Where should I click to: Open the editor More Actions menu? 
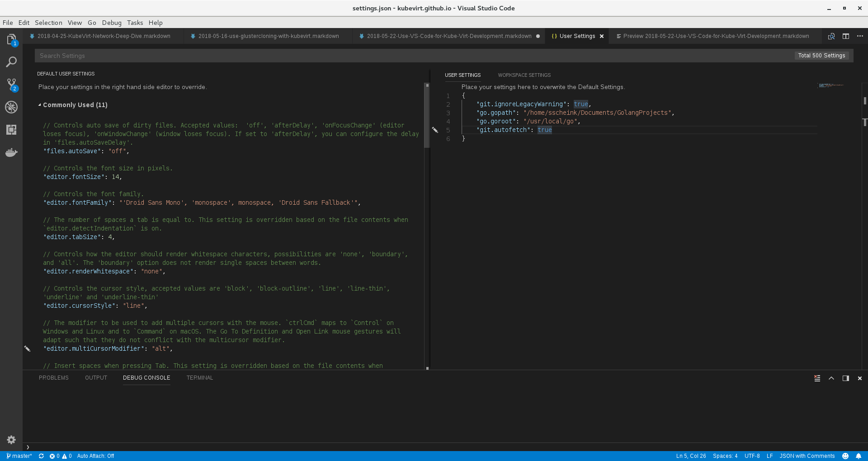859,36
